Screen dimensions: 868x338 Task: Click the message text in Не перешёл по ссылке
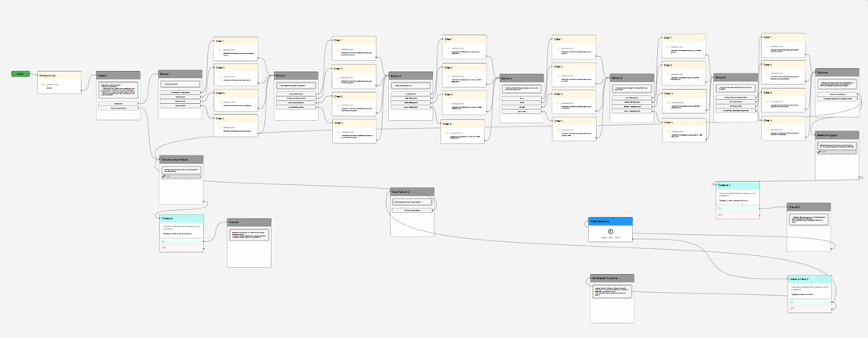click(x=612, y=292)
